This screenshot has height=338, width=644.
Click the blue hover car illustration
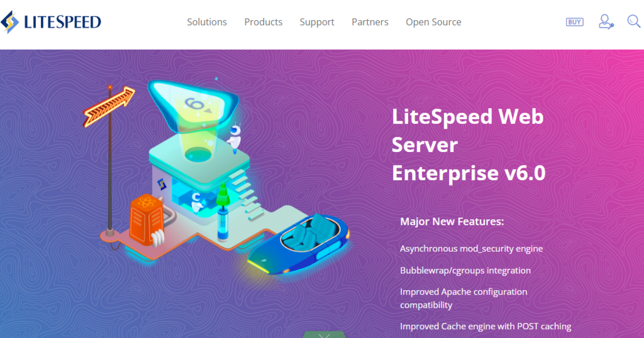299,244
